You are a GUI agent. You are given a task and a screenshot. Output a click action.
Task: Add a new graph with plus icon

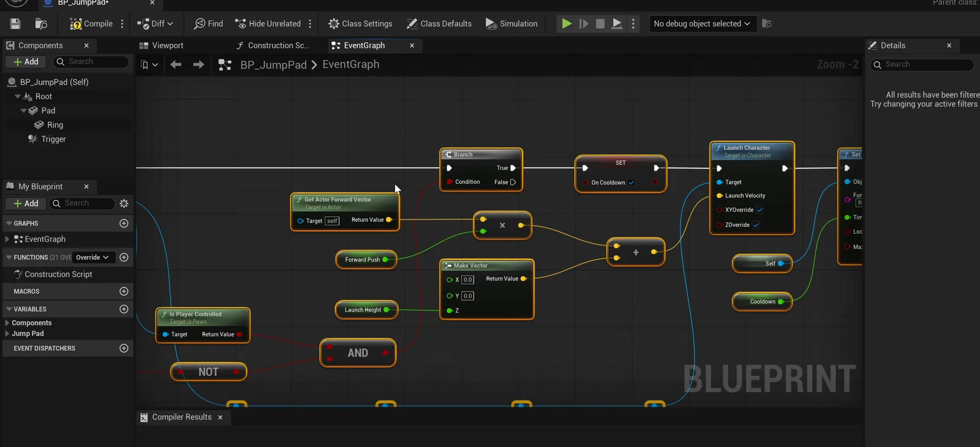124,223
